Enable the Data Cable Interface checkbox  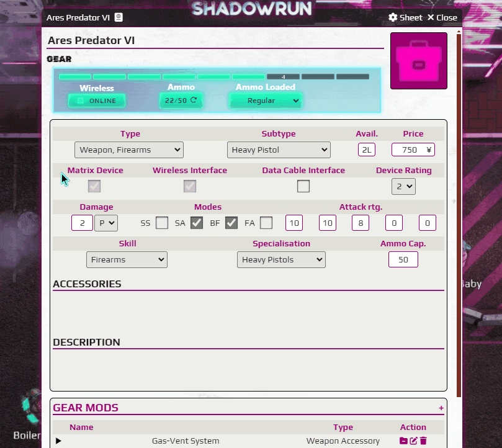pos(303,186)
